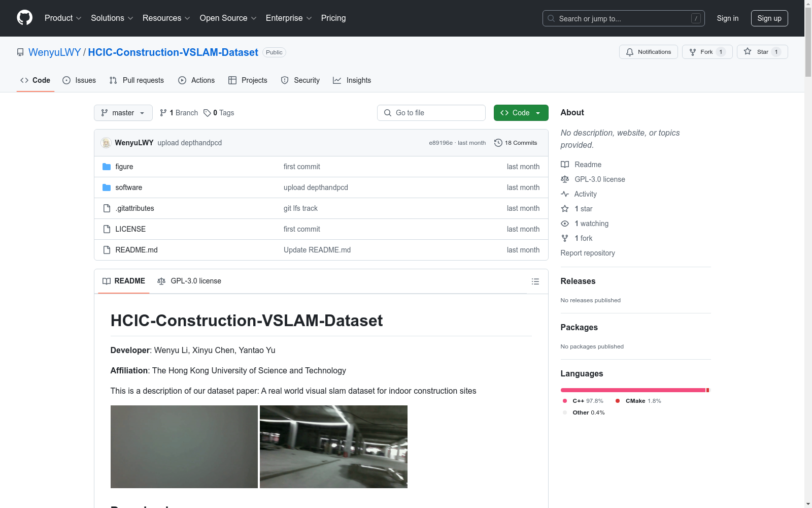Focus the Search or jump to field
Image resolution: width=812 pixels, height=508 pixels.
pos(624,18)
